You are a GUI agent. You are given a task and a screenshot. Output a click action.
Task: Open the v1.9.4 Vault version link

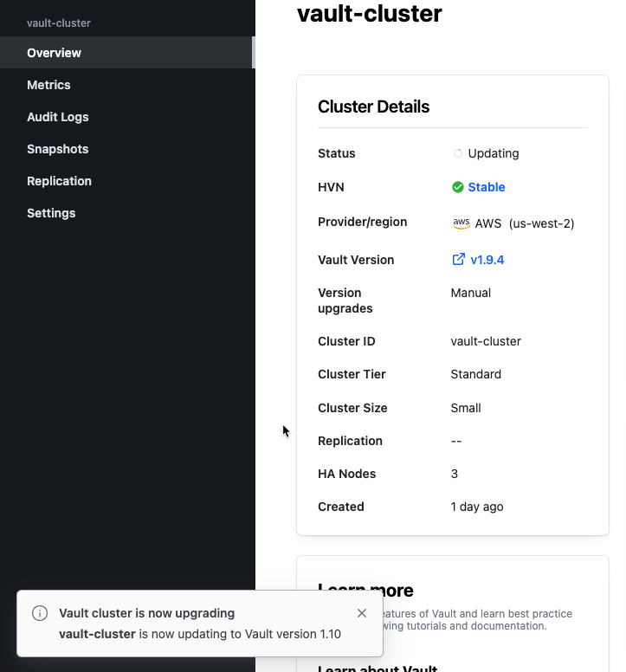487,260
